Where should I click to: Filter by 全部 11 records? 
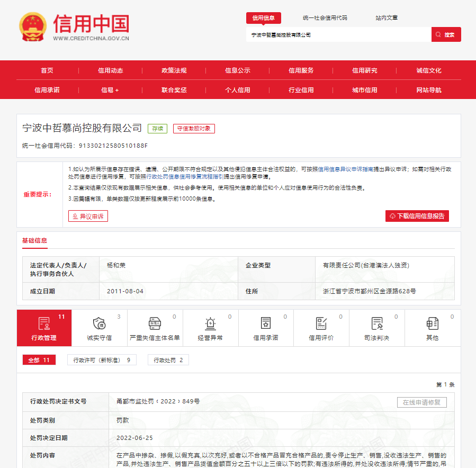point(39,360)
